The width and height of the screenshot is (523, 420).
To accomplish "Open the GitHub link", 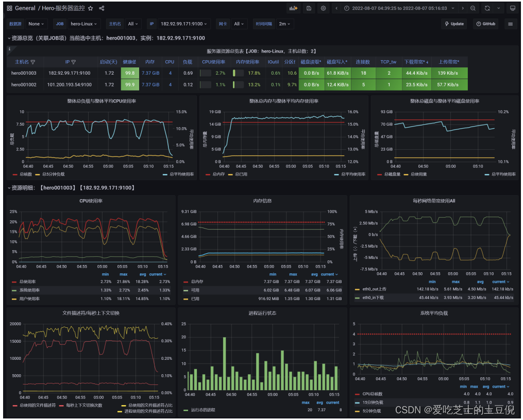I will (485, 24).
